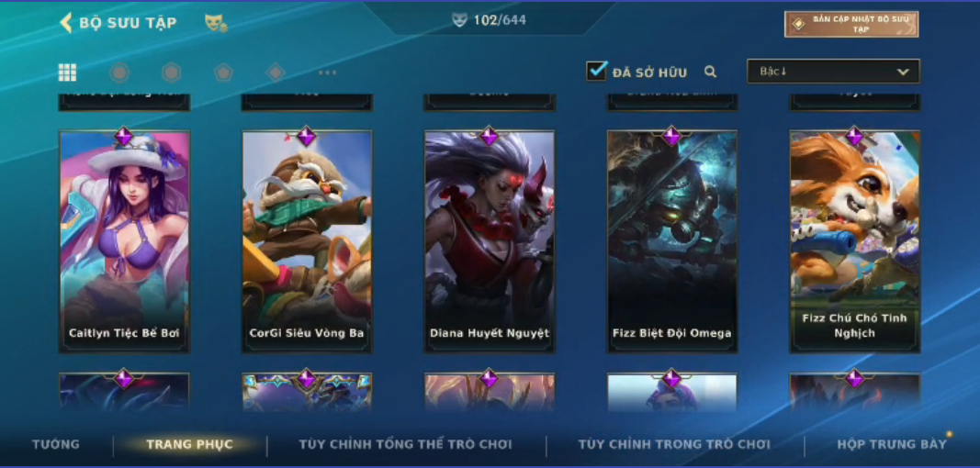
Task: Select the hexagon rarity filter icon
Action: coord(171,72)
